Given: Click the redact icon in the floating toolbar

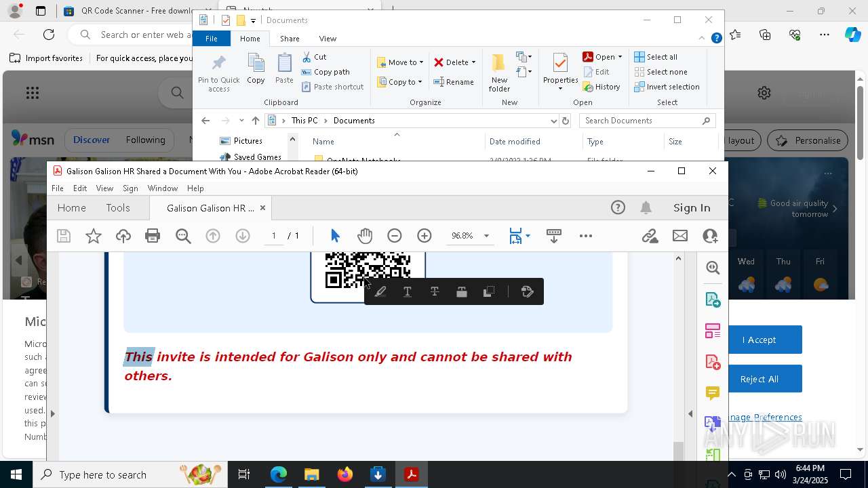Looking at the screenshot, I should coord(462,292).
